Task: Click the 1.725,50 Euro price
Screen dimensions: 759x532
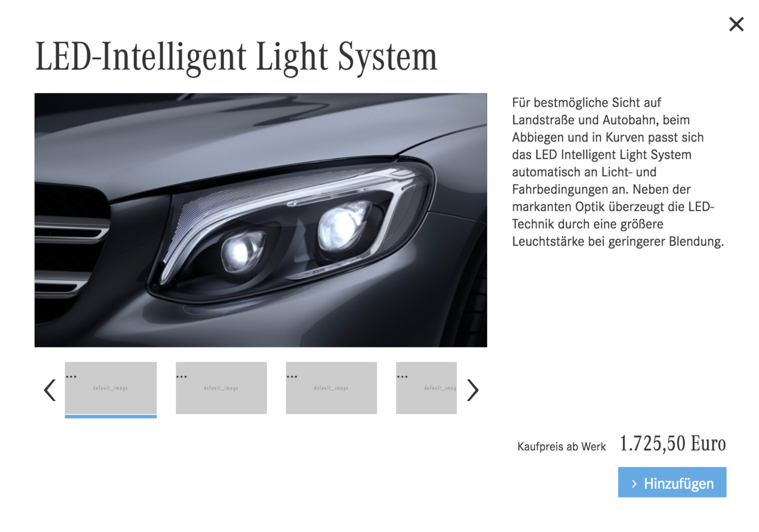Action: pyautogui.click(x=672, y=443)
